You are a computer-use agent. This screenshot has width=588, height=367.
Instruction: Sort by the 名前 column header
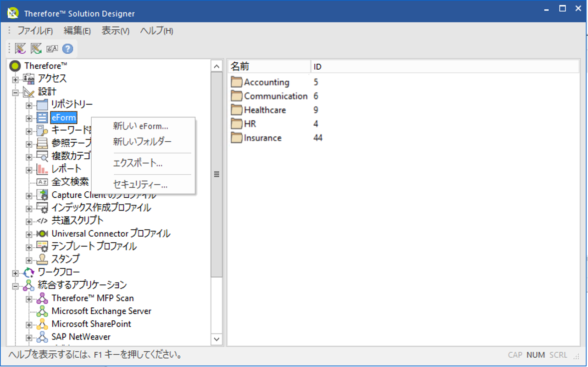point(269,67)
